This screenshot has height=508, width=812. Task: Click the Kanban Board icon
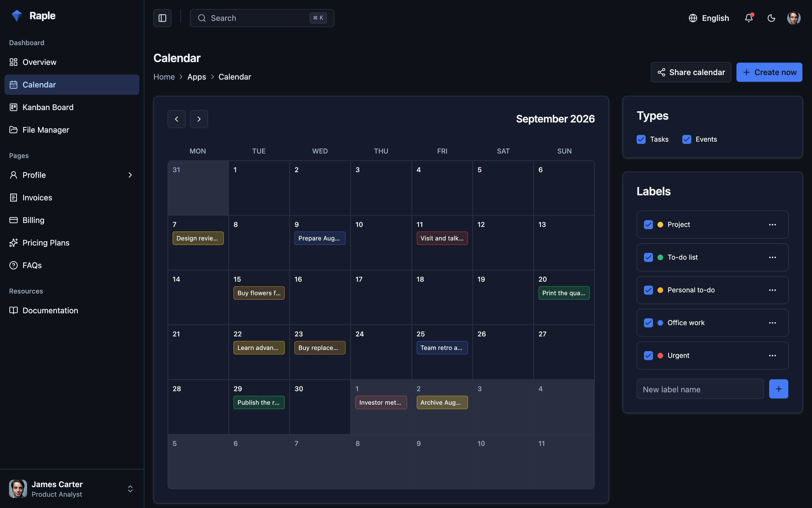click(x=14, y=107)
